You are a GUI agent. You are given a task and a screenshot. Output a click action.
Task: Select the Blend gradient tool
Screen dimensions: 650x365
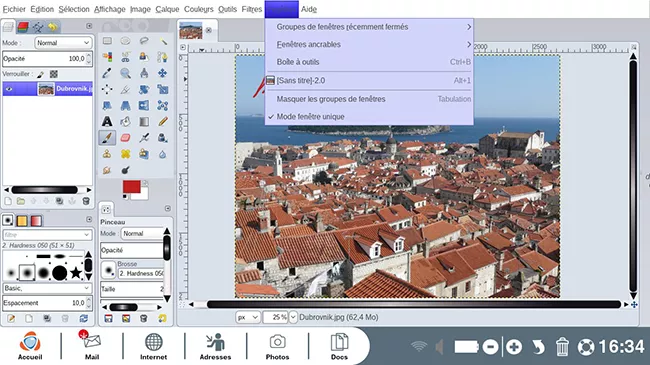click(x=144, y=122)
